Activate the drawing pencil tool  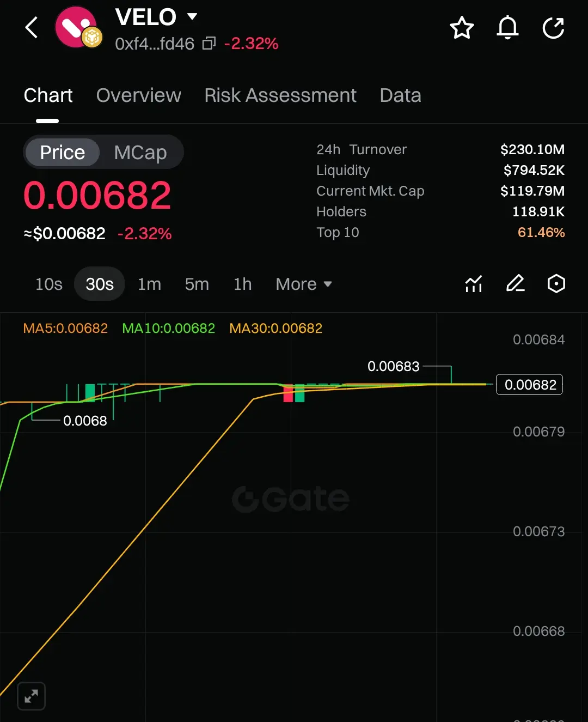click(515, 283)
